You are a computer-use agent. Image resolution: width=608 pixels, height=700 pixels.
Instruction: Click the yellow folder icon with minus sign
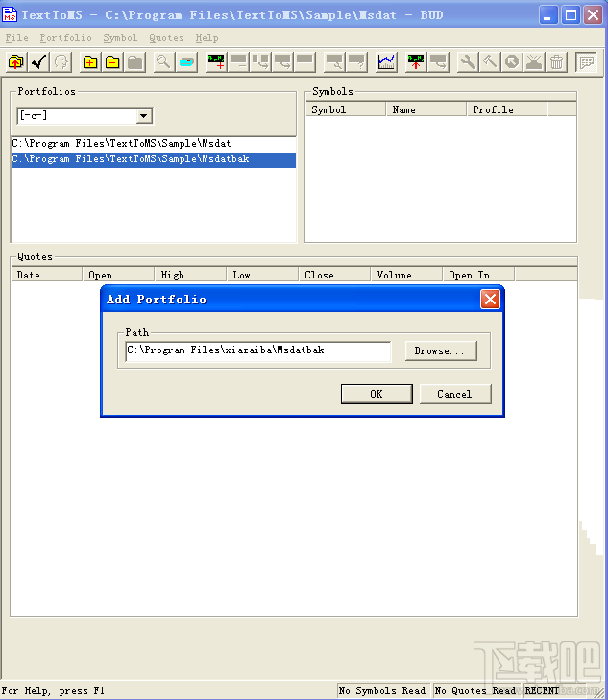point(112,62)
